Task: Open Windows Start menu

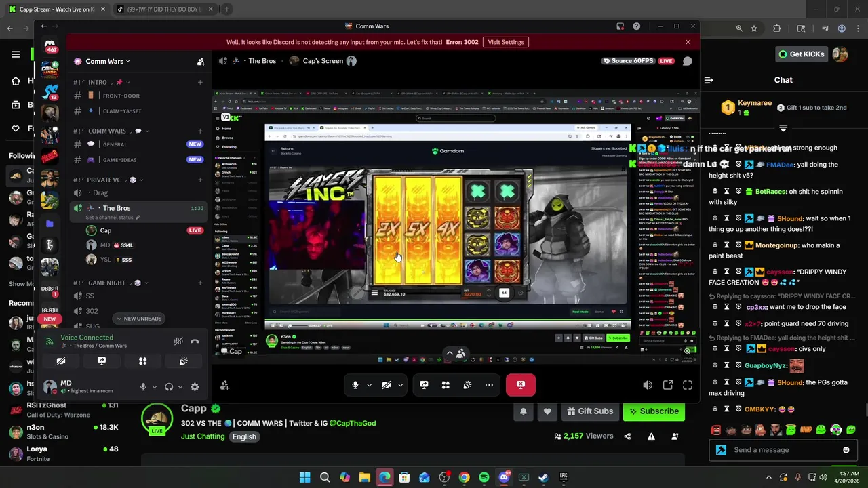Action: [x=304, y=477]
